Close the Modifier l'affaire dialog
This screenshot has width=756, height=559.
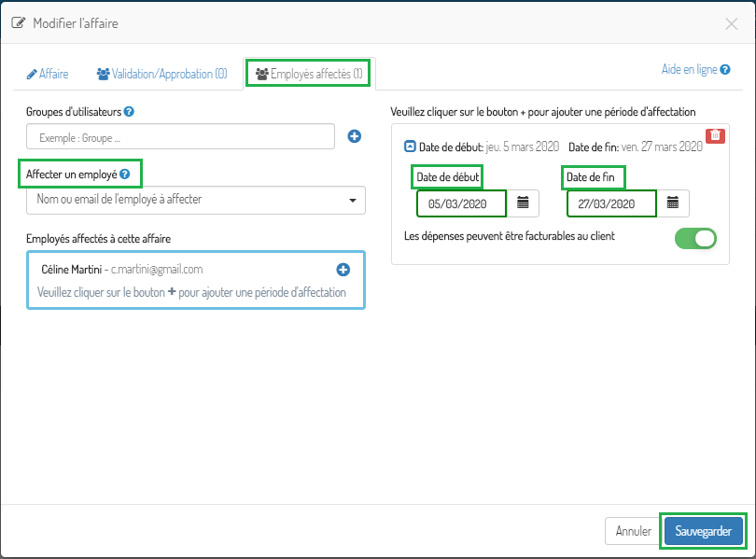(x=732, y=23)
